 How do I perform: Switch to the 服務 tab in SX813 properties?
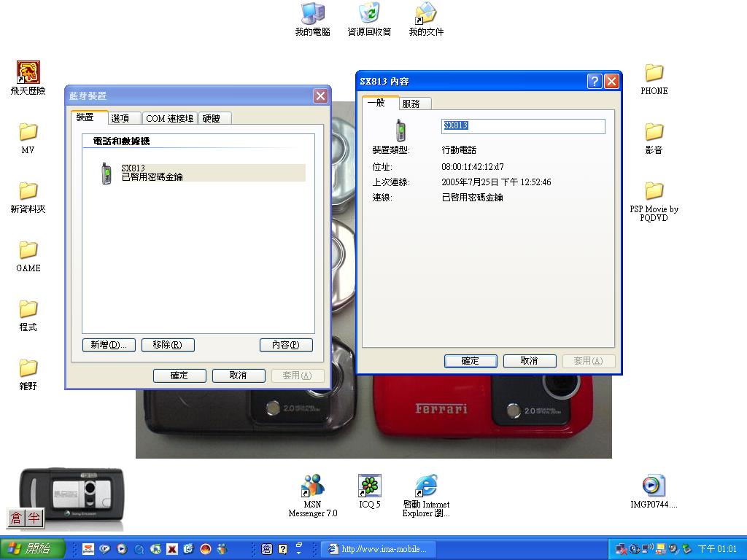pos(414,104)
